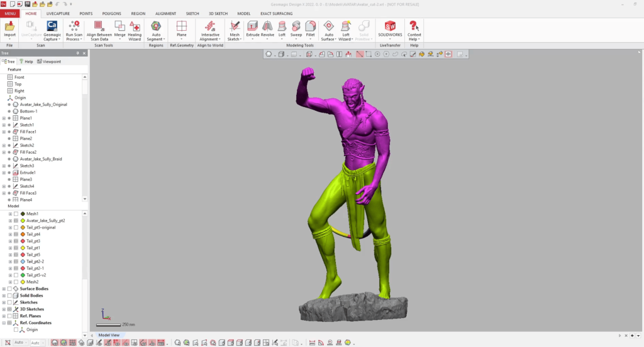Click the Merge tool
Viewport: 644px width, 347px height.
click(119, 29)
